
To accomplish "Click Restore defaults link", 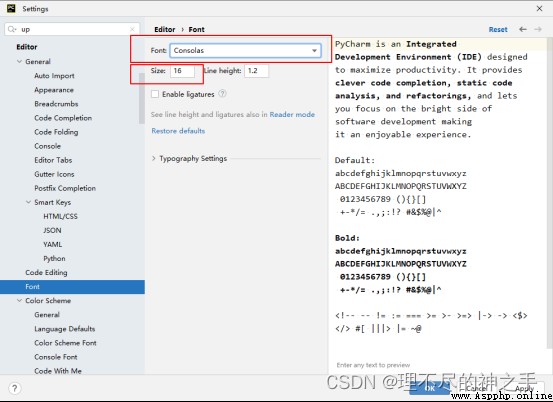I will pyautogui.click(x=178, y=131).
